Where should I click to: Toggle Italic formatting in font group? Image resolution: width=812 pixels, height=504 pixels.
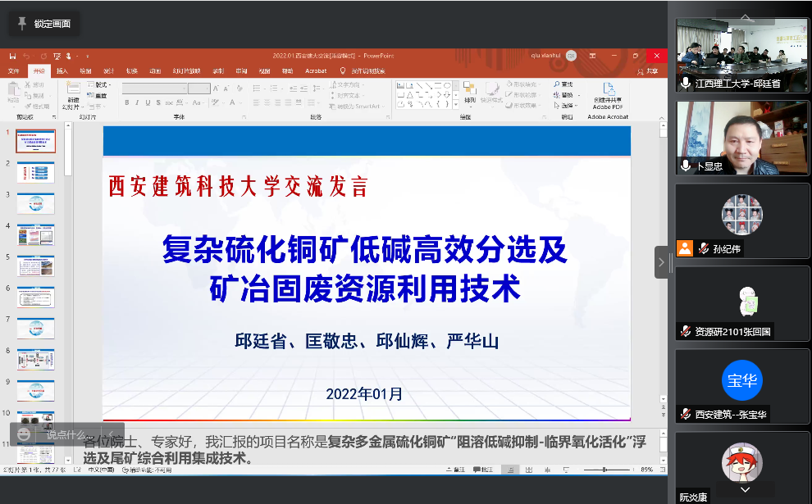(136, 102)
